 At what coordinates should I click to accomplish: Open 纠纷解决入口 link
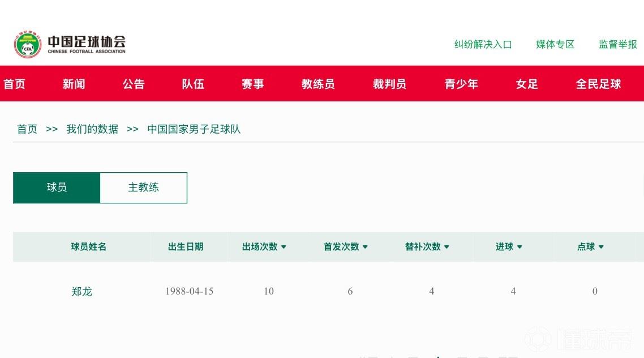(x=483, y=44)
